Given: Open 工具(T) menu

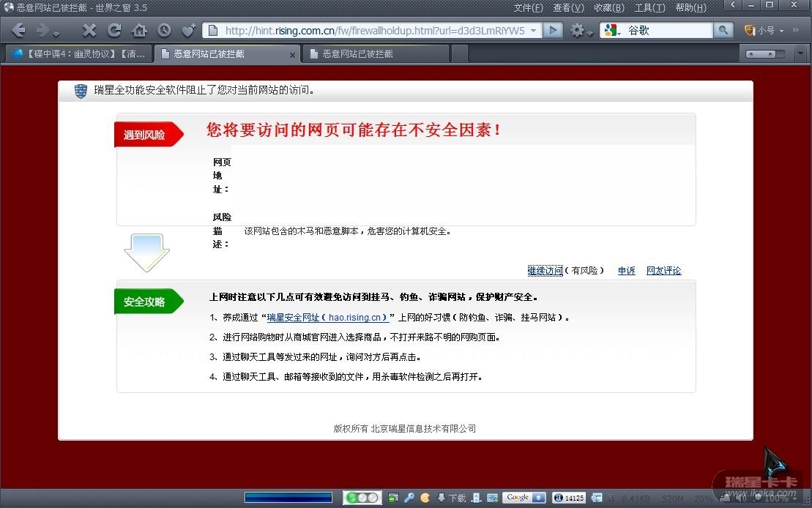Looking at the screenshot, I should [650, 8].
